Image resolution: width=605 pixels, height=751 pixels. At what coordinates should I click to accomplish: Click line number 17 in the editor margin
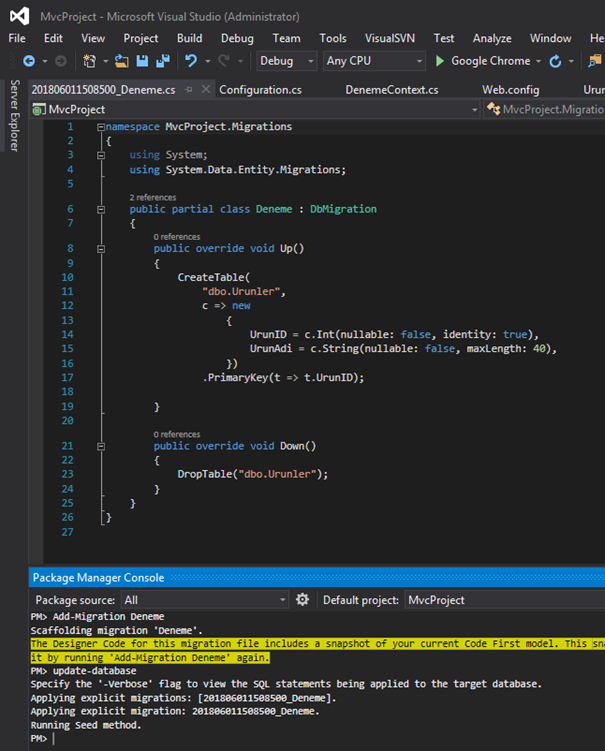(68, 377)
